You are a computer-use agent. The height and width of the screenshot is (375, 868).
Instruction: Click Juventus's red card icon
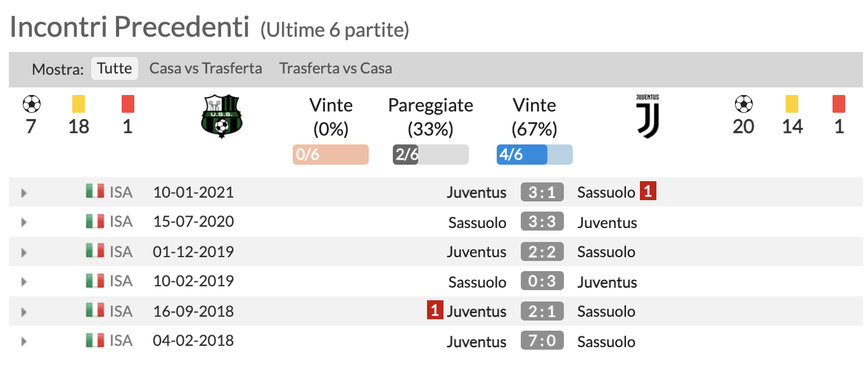click(x=839, y=103)
